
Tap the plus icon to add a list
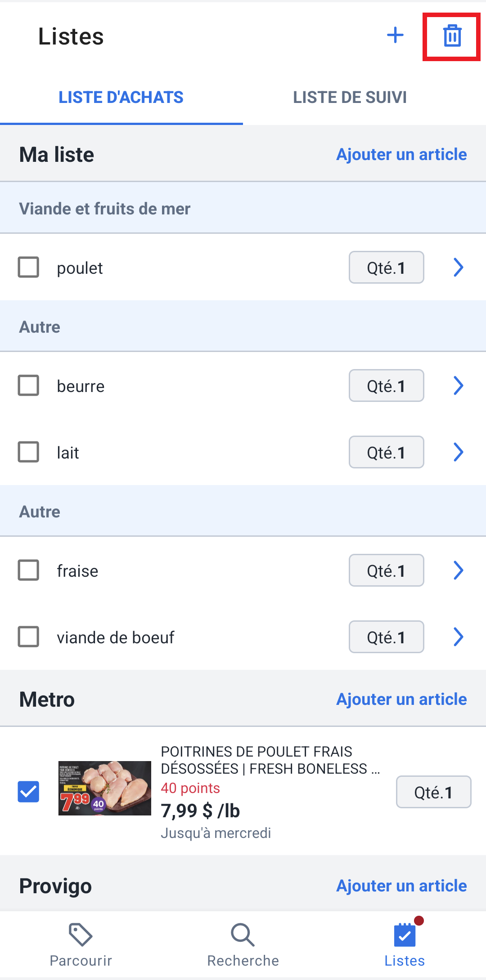(395, 35)
